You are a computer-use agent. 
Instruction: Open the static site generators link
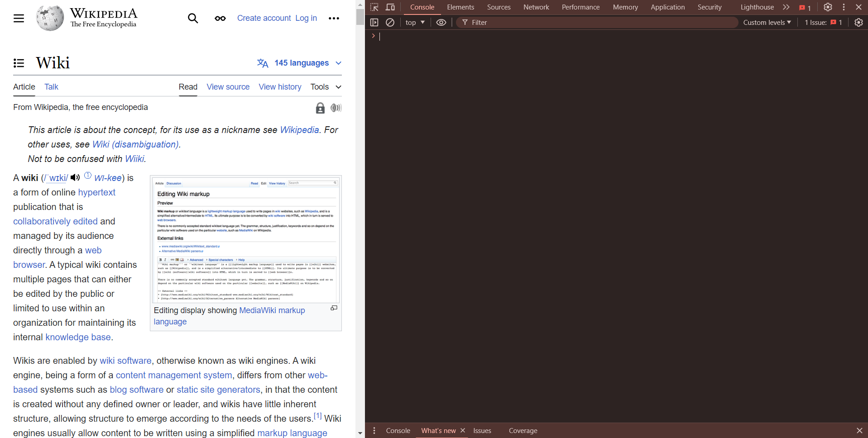218,390
